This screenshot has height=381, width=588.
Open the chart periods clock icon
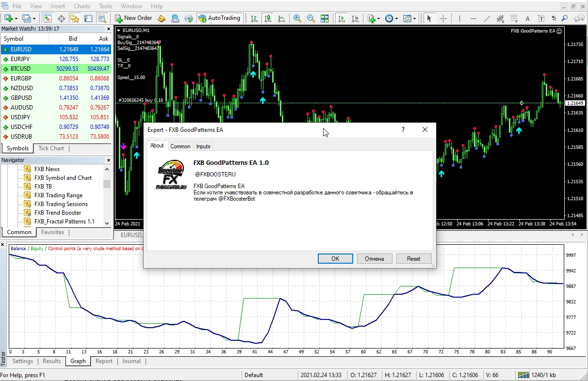389,18
